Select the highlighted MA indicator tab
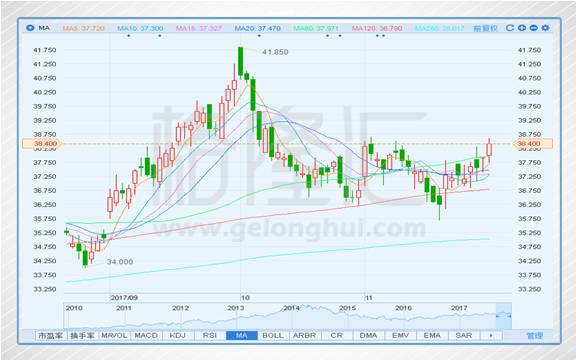Image resolution: width=576 pixels, height=360 pixels. [241, 335]
